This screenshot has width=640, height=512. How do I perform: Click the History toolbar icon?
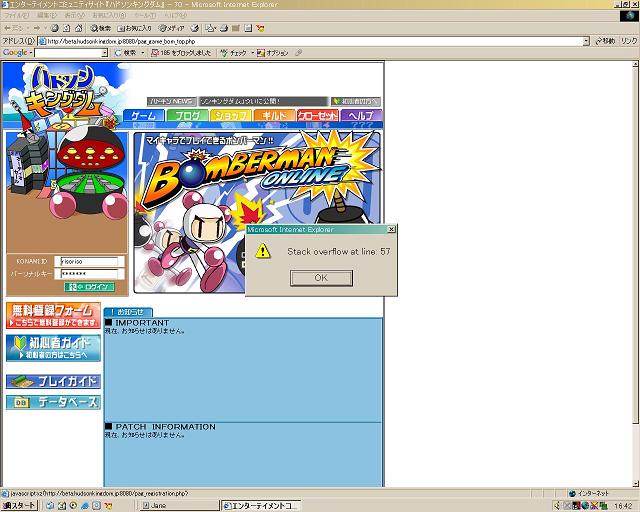pyautogui.click(x=195, y=28)
